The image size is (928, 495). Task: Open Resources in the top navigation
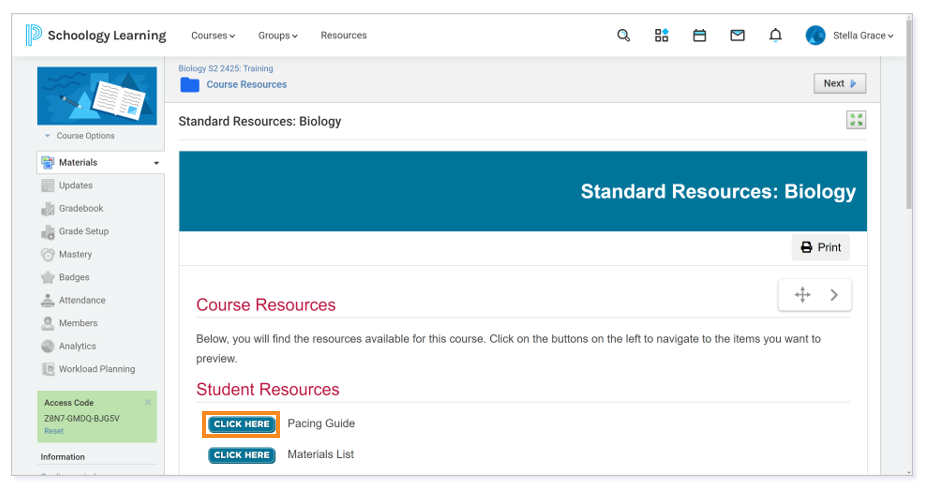click(343, 36)
